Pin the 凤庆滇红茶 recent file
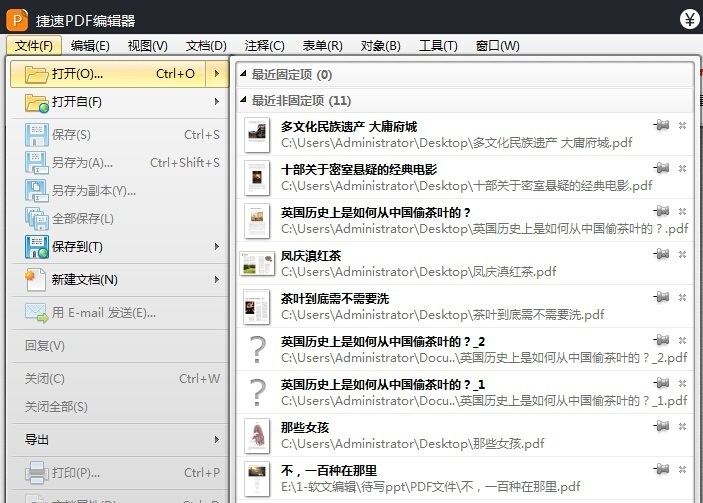 (x=661, y=254)
